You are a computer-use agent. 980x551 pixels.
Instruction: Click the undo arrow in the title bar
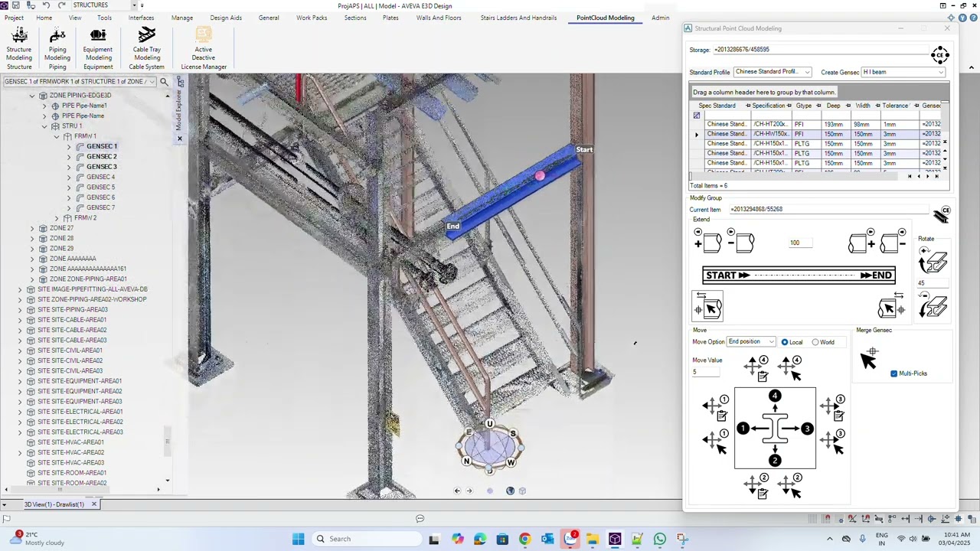46,5
